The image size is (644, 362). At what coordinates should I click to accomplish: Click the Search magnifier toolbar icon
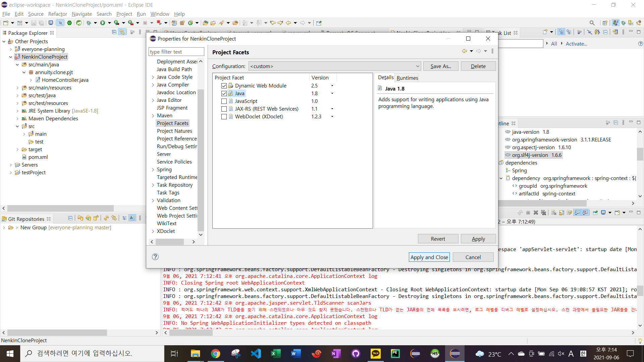point(592,23)
